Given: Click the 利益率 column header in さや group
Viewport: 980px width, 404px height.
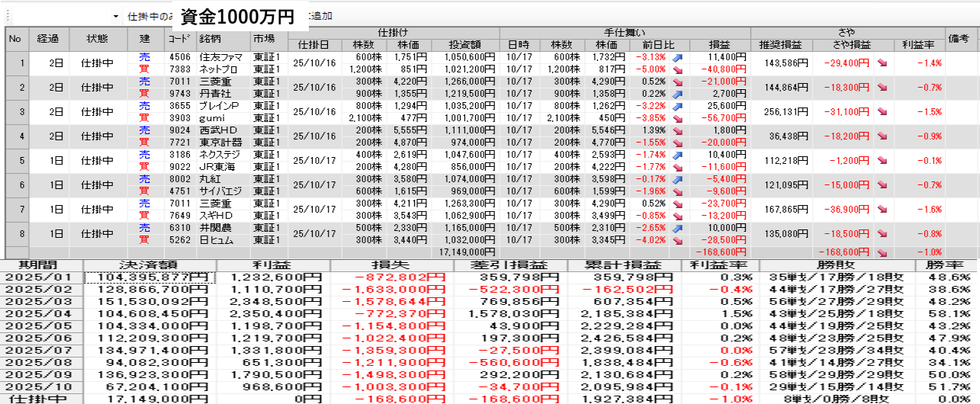Looking at the screenshot, I should [x=918, y=45].
